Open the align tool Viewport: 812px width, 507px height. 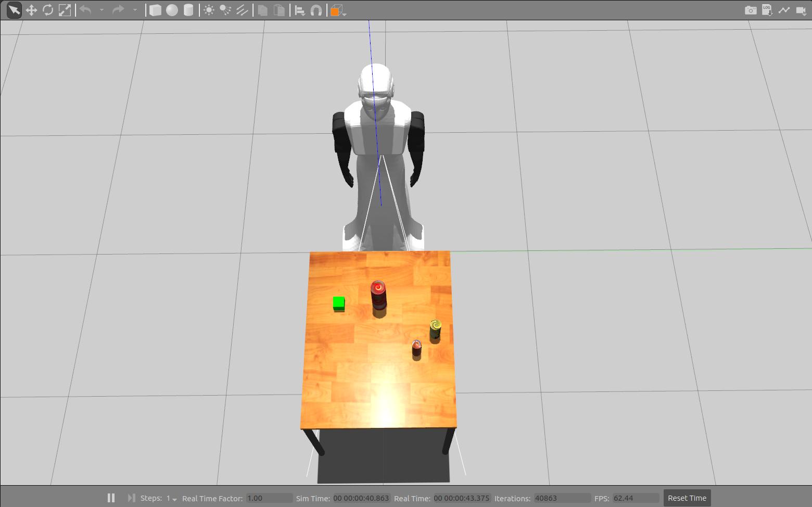pos(300,10)
